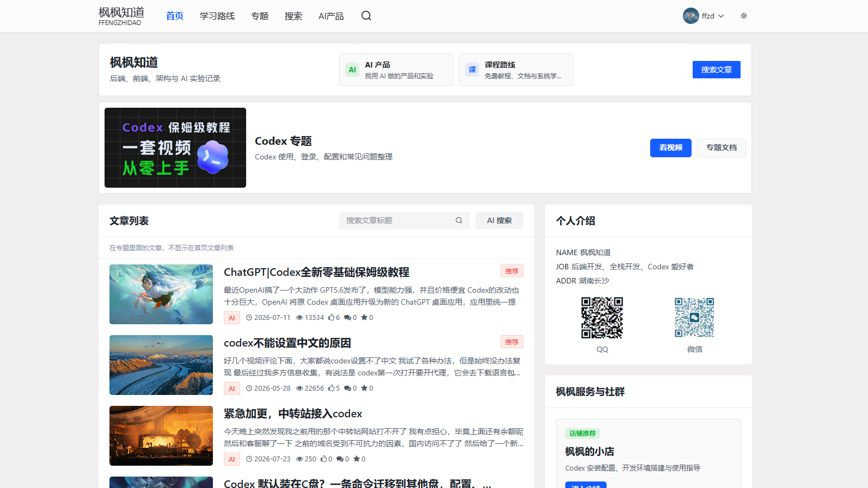The image size is (868, 488).
Task: Click the star icon on codex不能设置中文的原因 article
Action: (364, 388)
